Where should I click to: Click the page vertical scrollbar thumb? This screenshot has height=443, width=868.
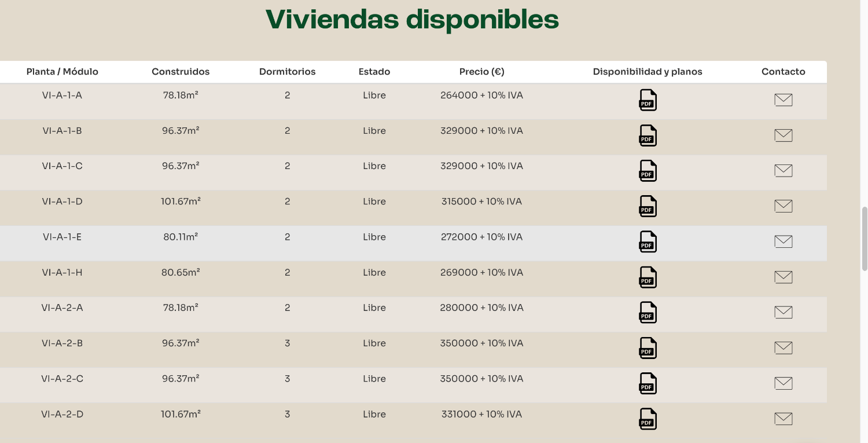pos(865,237)
